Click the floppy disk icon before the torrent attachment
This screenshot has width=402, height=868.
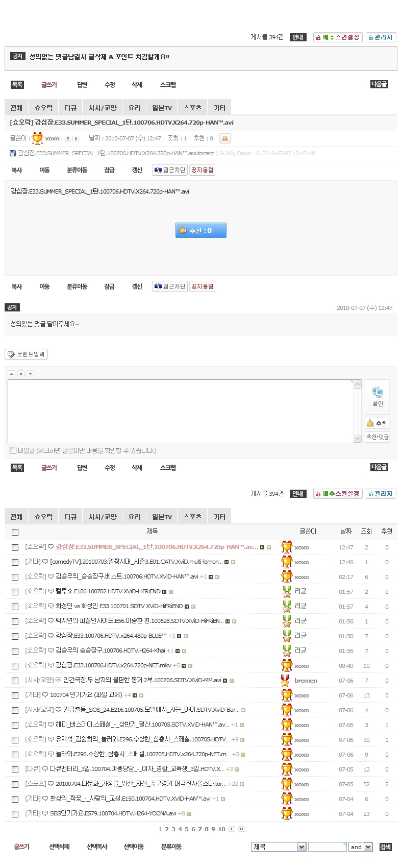coord(13,153)
